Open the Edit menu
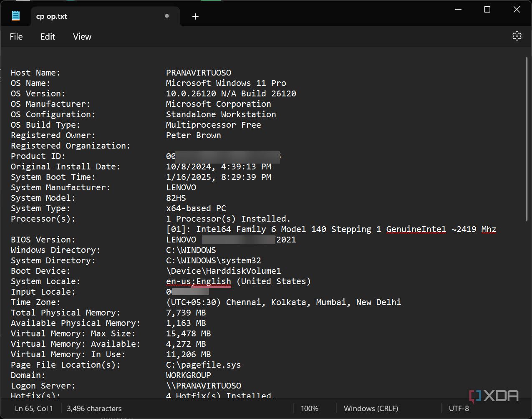Viewport: 532px width, 419px height. pos(48,37)
